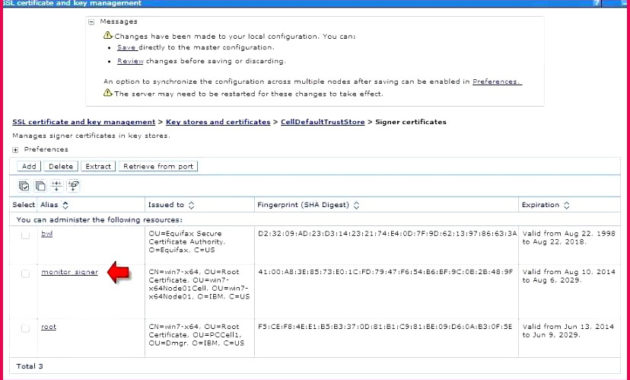Sort by Alias column arrows
Viewport: 630px width, 380px height.
click(65, 205)
